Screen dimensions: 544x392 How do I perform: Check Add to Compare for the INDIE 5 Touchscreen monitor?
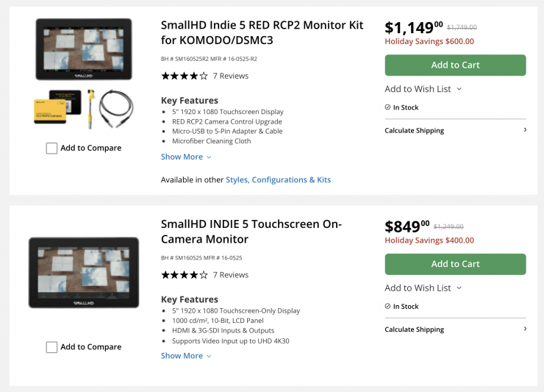[x=51, y=347]
